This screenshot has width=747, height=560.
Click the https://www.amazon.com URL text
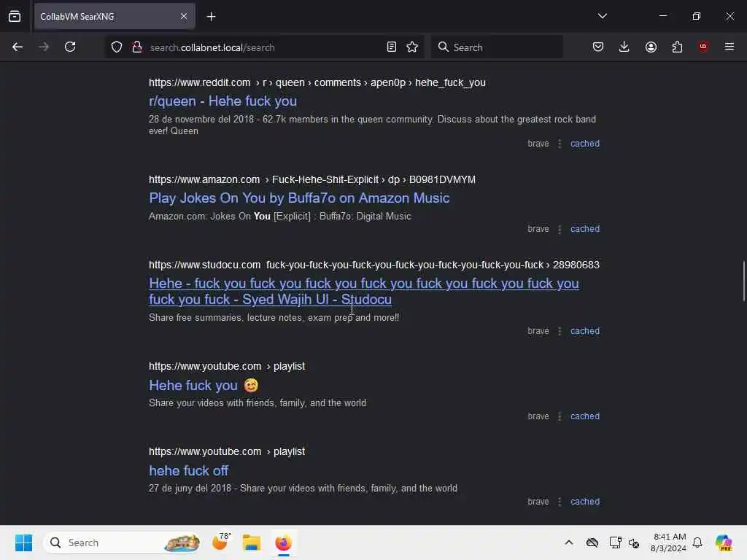click(x=204, y=179)
